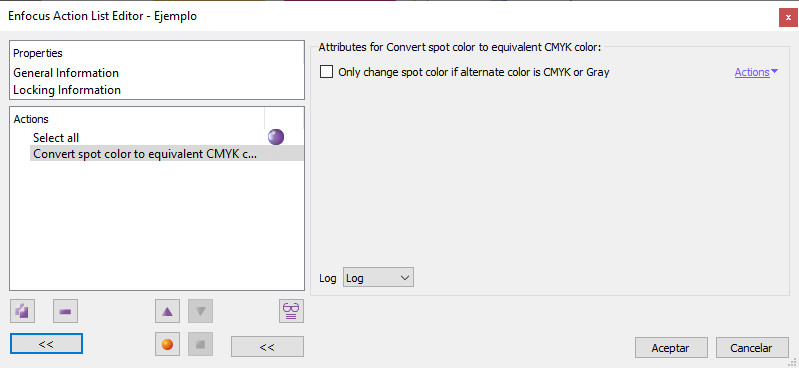The height and width of the screenshot is (368, 799).
Task: Click the Actions list header
Action: (31, 119)
